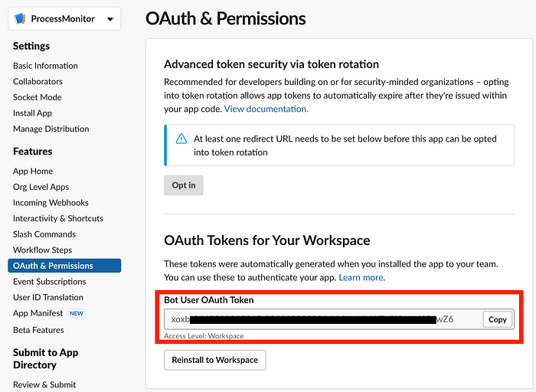Screen dimensions: 536x392
Task: Go to Slash Commands
Action: click(44, 234)
